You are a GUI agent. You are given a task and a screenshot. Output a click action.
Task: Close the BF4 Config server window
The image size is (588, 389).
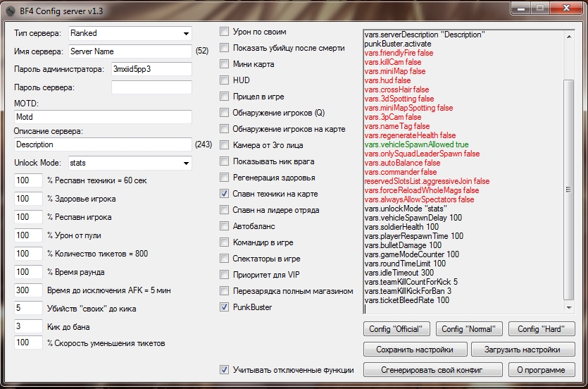click(x=566, y=8)
